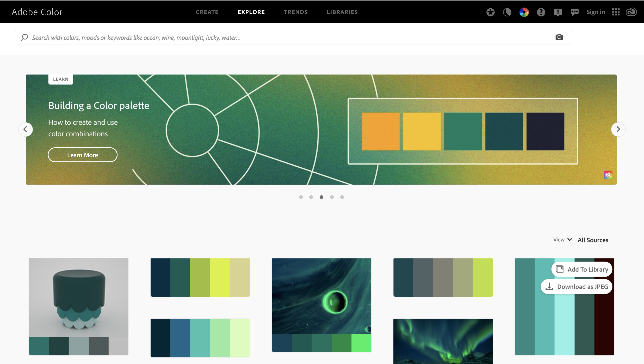Screen dimensions: 644x364
Task: Open the LIBRARIES tab
Action: [x=342, y=12]
